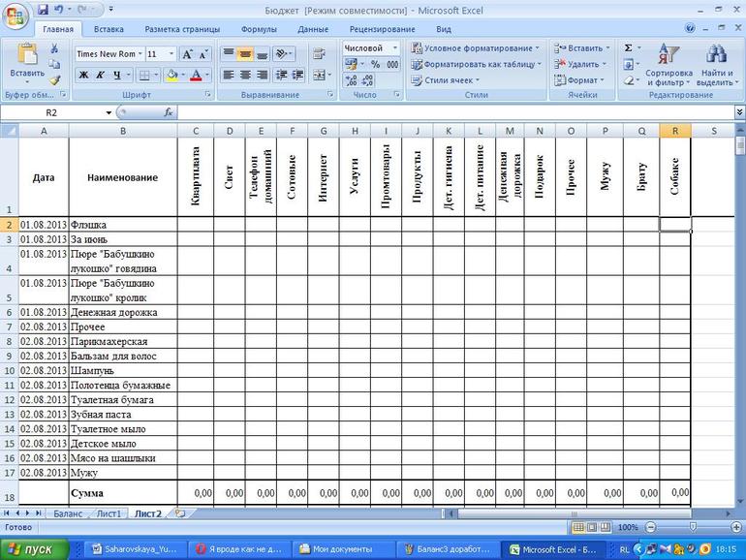The image size is (746, 560).
Task: Click the fill color bucket icon
Action: 171,76
